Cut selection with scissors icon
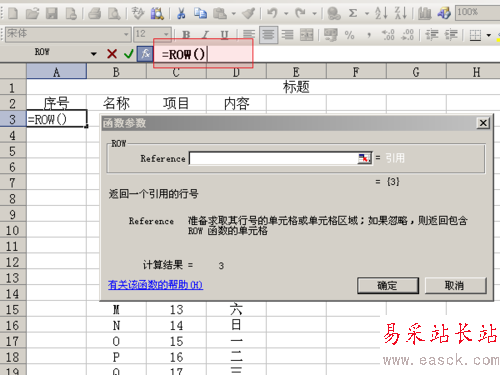 pyautogui.click(x=181, y=13)
